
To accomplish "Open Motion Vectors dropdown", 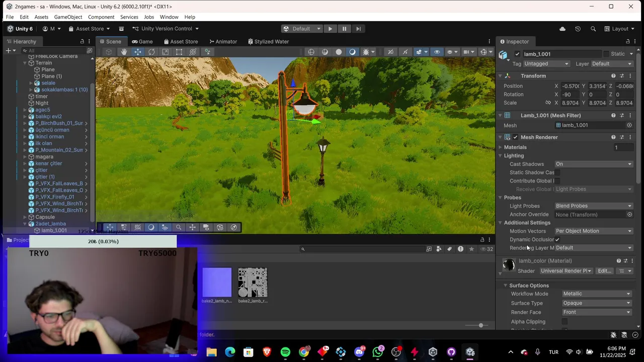I will tap(594, 231).
